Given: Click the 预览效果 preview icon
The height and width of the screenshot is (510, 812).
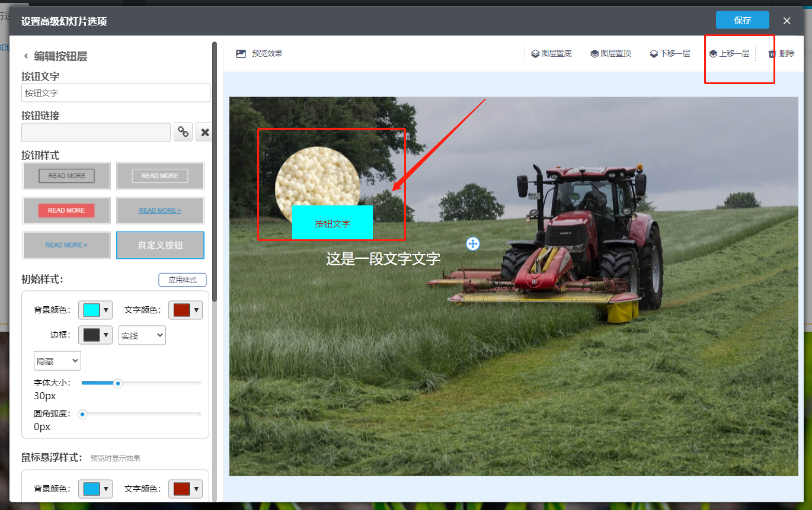Looking at the screenshot, I should pyautogui.click(x=241, y=54).
